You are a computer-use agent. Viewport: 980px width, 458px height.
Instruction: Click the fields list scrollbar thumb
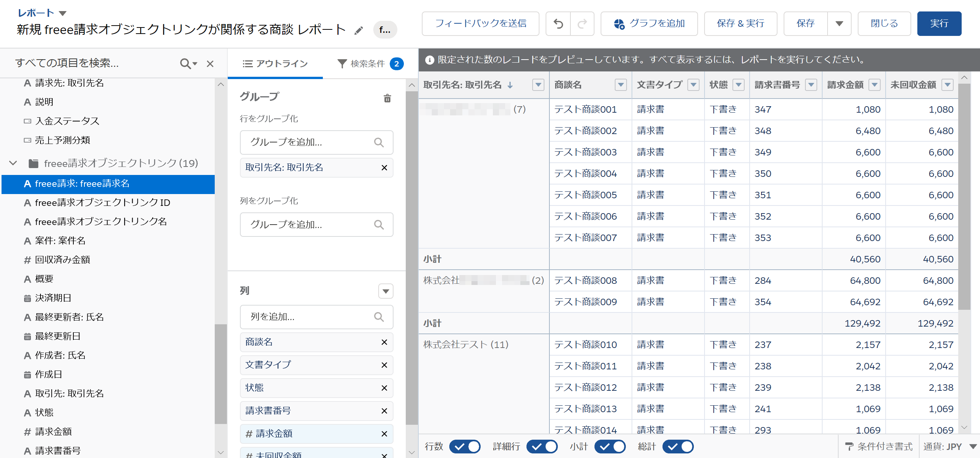pos(221,374)
